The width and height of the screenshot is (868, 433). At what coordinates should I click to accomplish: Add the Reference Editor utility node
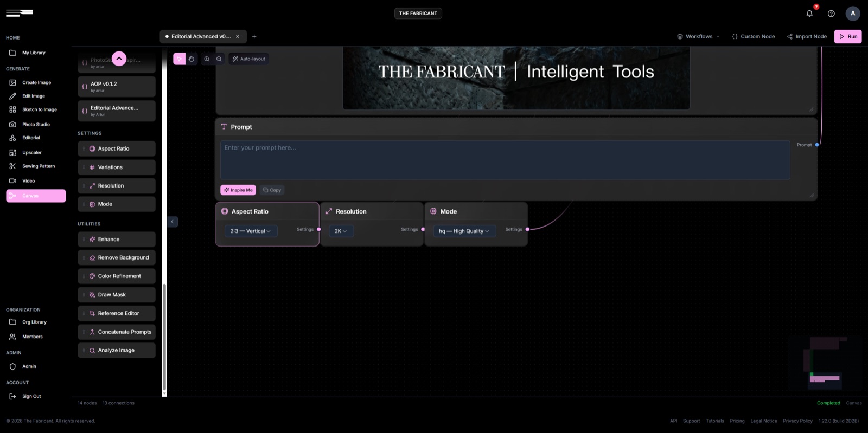(x=117, y=313)
